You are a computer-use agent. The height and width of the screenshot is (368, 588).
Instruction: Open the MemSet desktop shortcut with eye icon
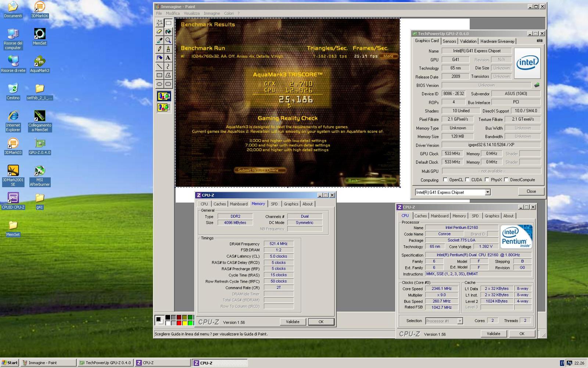click(x=40, y=36)
